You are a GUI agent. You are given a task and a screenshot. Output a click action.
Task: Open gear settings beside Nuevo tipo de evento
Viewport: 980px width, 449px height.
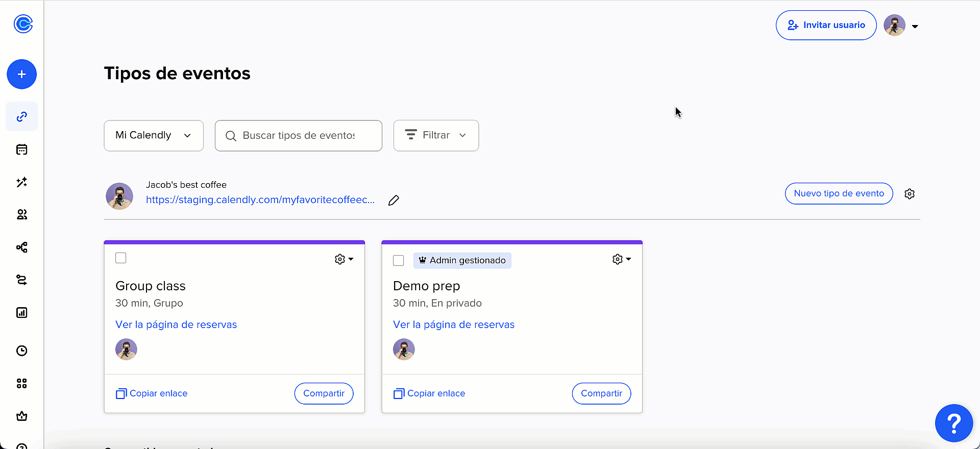(910, 194)
